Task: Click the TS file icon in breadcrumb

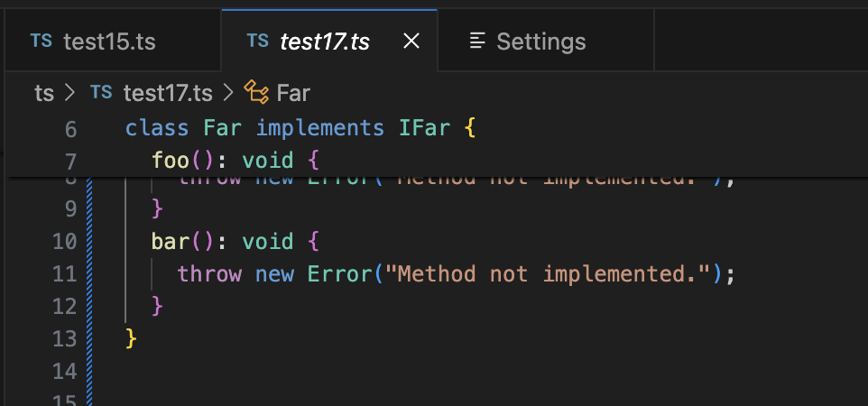Action: pyautogui.click(x=102, y=92)
